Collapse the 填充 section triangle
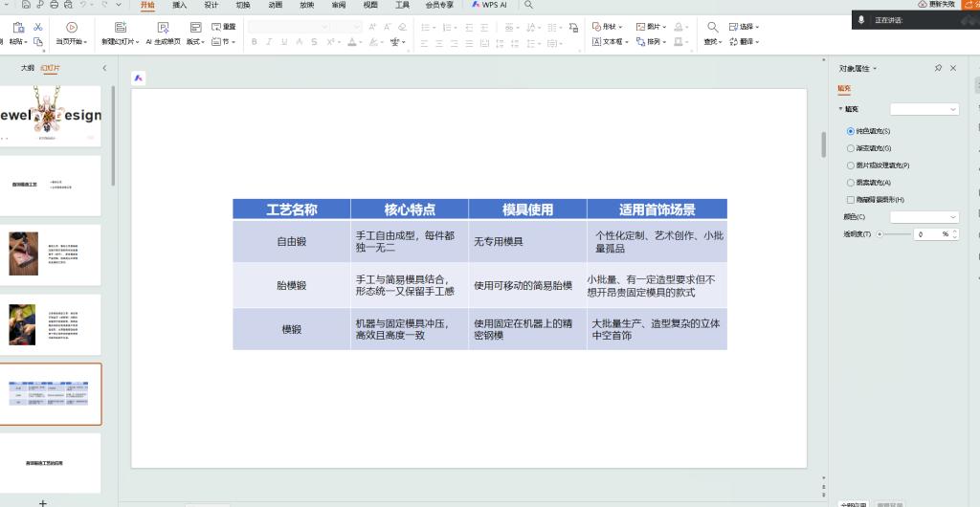 click(x=840, y=110)
